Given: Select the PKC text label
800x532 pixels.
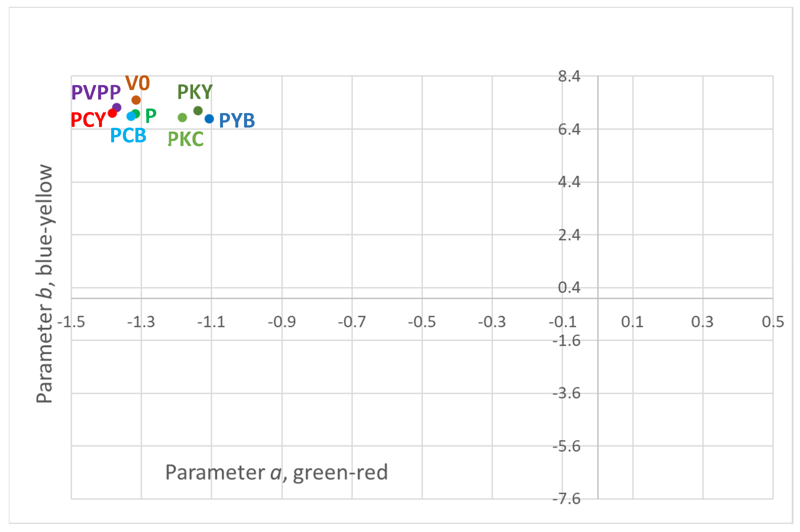Looking at the screenshot, I should 186,139.
